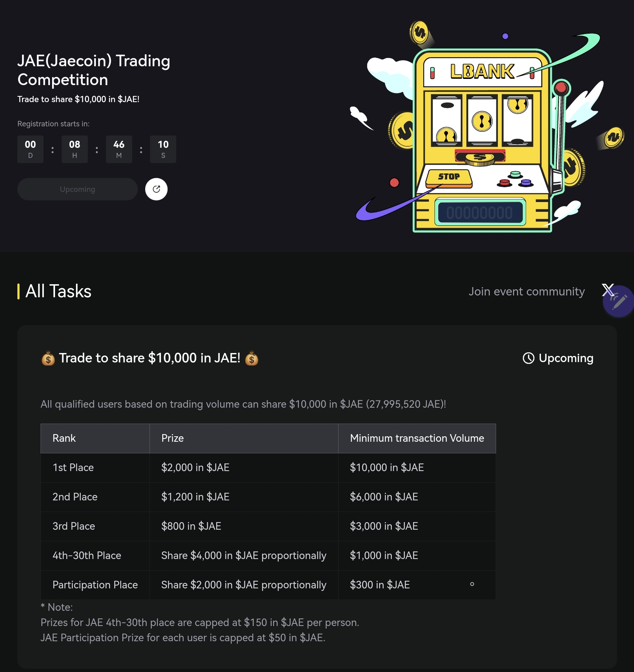Click the 4th-30th Place rank cell
Image resolution: width=634 pixels, height=672 pixels.
tap(95, 555)
